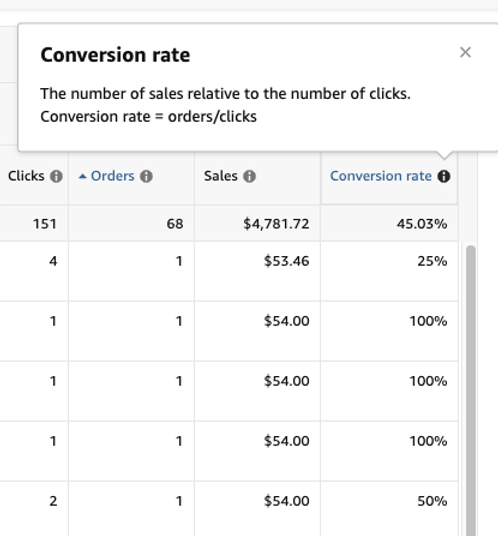This screenshot has width=498, height=536.
Task: Sort by Conversion rate column header
Action: tap(380, 176)
